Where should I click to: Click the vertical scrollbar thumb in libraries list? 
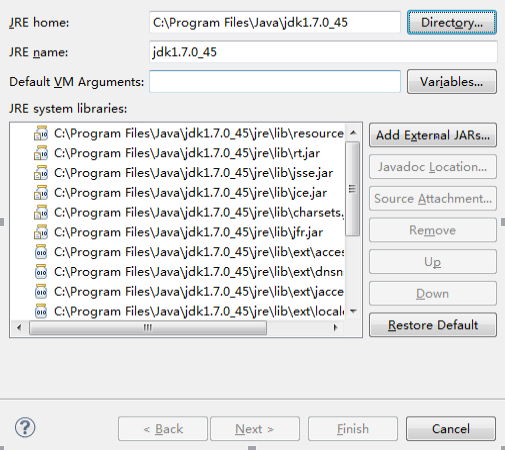pos(352,189)
